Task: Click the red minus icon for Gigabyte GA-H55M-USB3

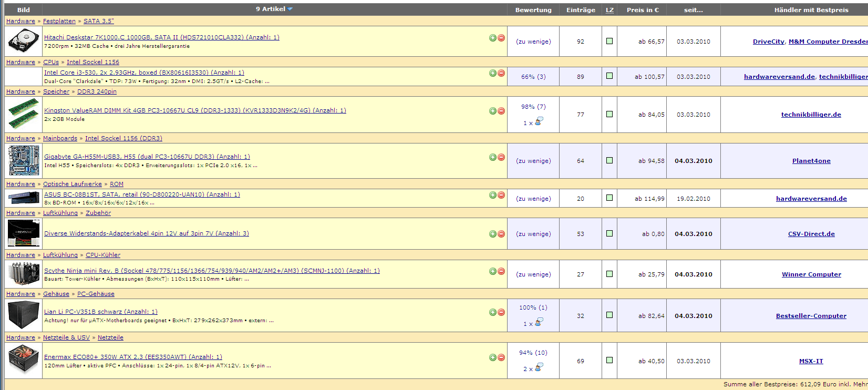Action: (x=501, y=157)
